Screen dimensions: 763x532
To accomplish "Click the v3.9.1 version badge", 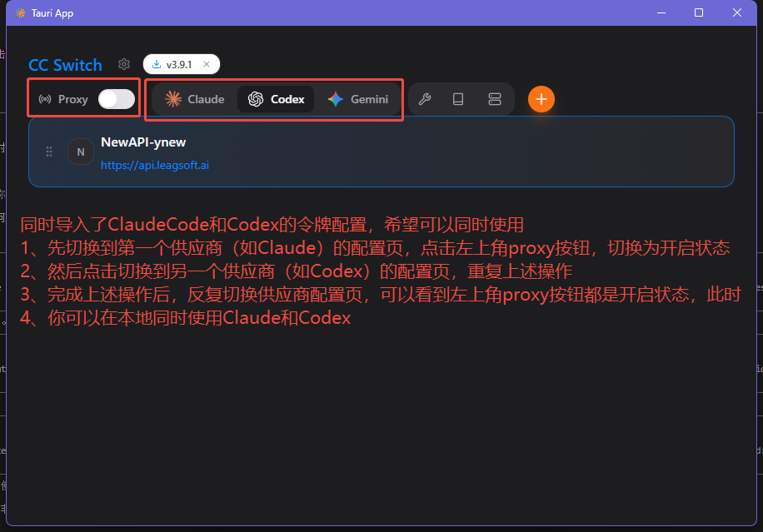I will (177, 64).
